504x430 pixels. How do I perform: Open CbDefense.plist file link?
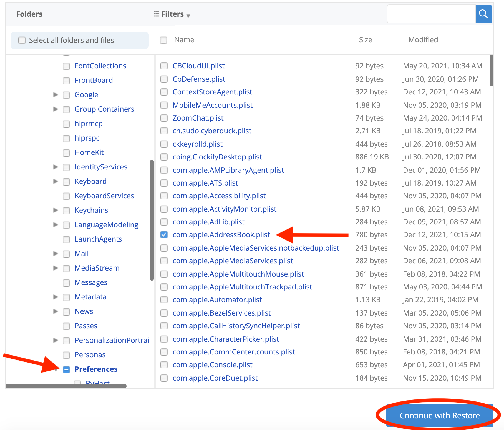click(199, 79)
